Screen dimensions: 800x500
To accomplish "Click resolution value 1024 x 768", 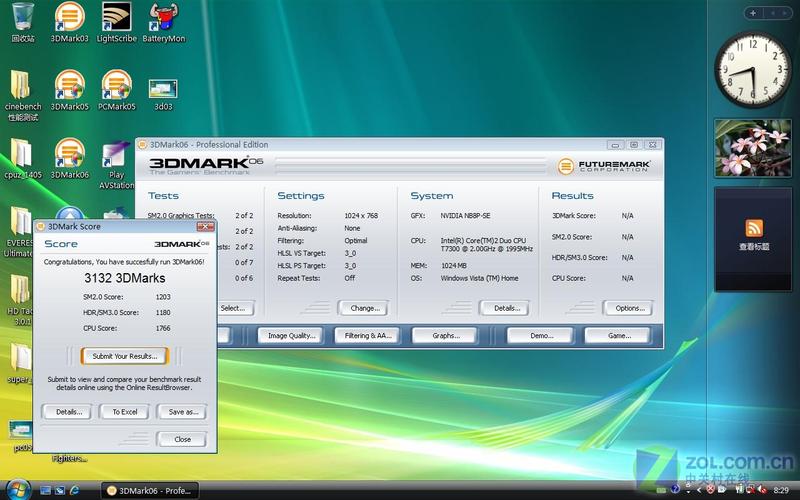I will (x=361, y=216).
